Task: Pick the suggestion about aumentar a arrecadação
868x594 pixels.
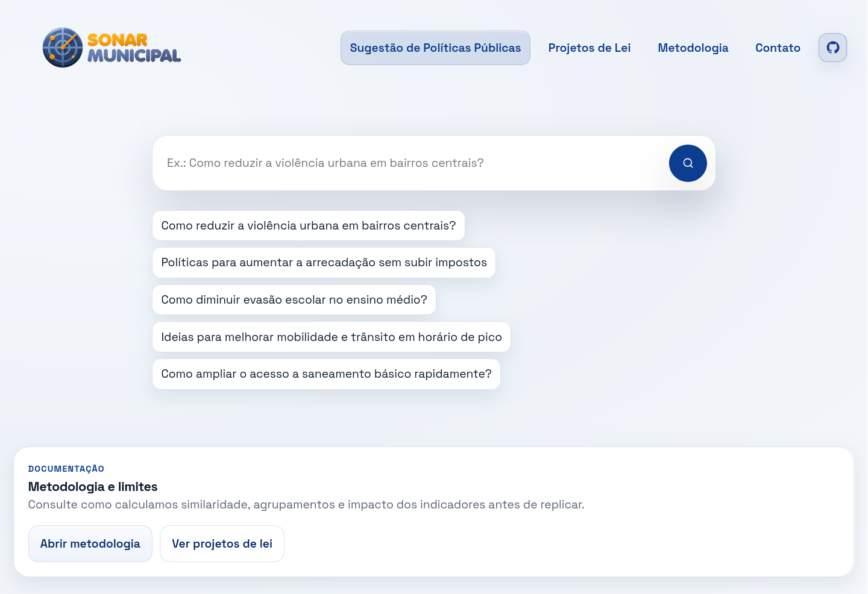Action: pos(324,263)
